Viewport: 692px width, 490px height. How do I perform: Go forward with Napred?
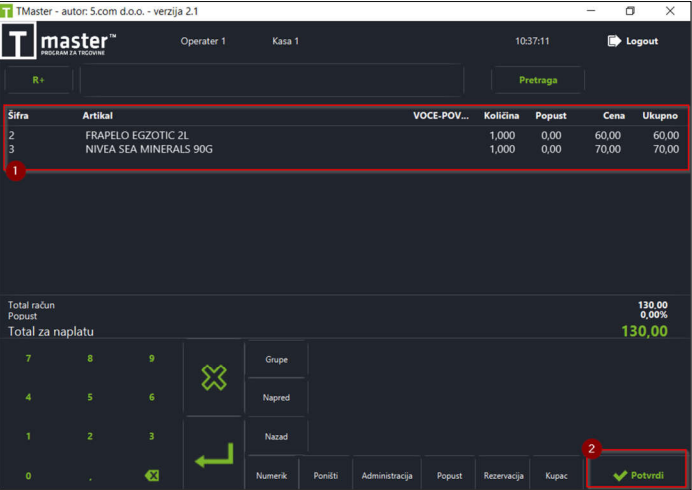coord(276,397)
